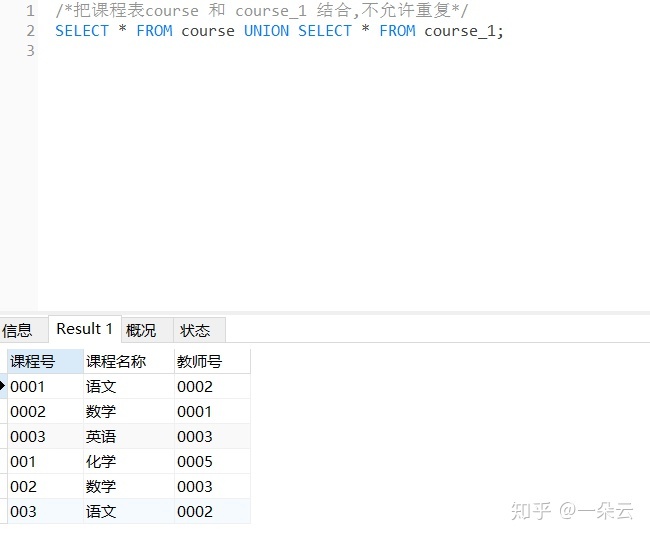Click the 教师号 column header
The width and height of the screenshot is (650, 538).
tap(212, 361)
